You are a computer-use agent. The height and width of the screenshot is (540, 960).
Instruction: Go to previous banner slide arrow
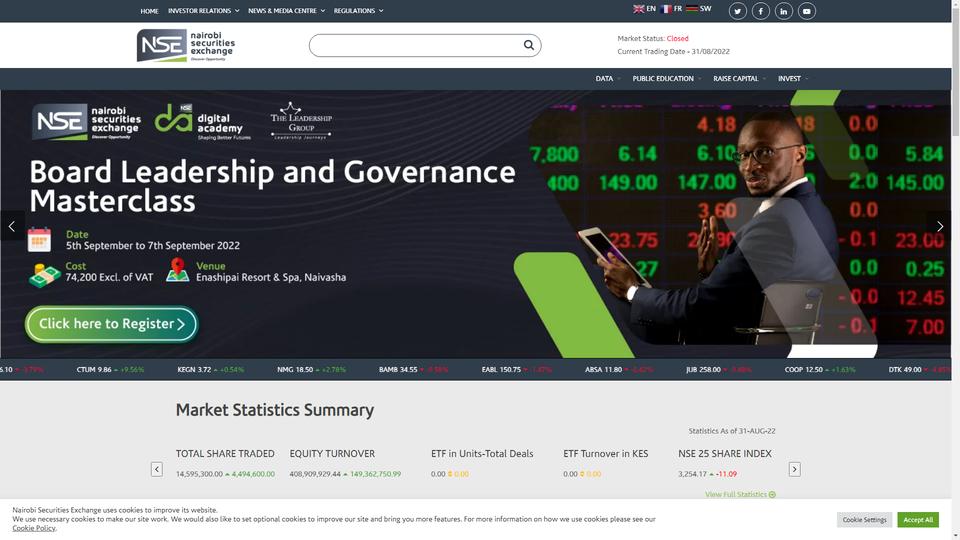12,226
